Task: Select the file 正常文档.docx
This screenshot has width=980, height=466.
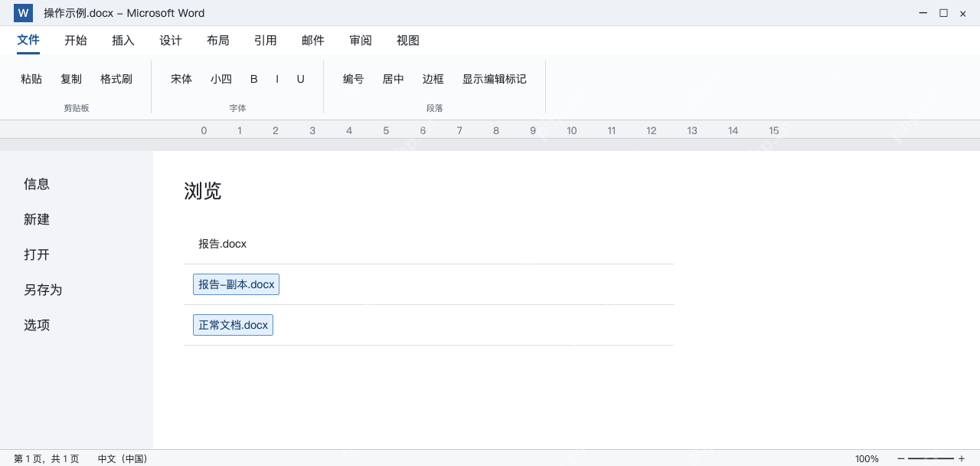Action: (x=233, y=325)
